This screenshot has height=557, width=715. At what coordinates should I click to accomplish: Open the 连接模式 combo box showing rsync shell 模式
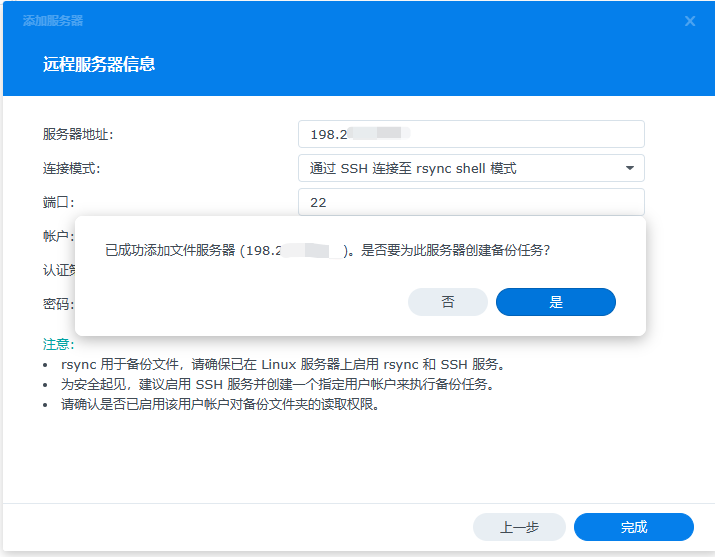click(460, 168)
